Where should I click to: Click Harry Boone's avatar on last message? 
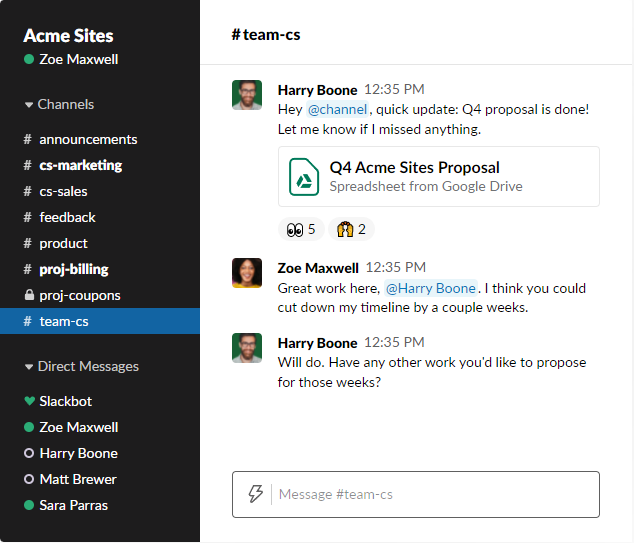(x=247, y=348)
